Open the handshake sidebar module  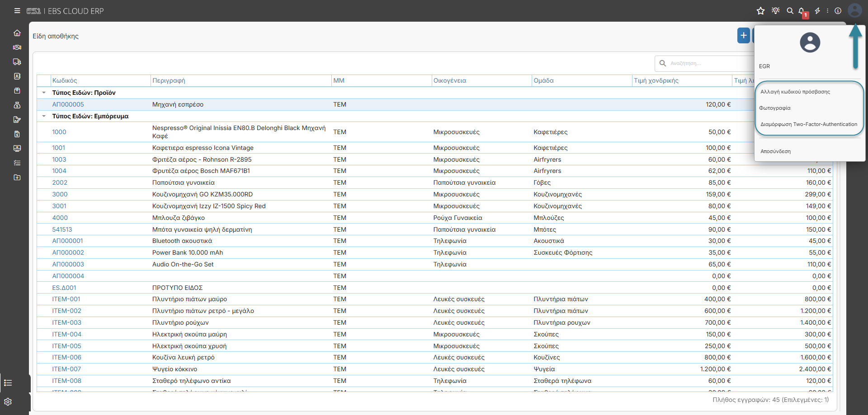(17, 47)
